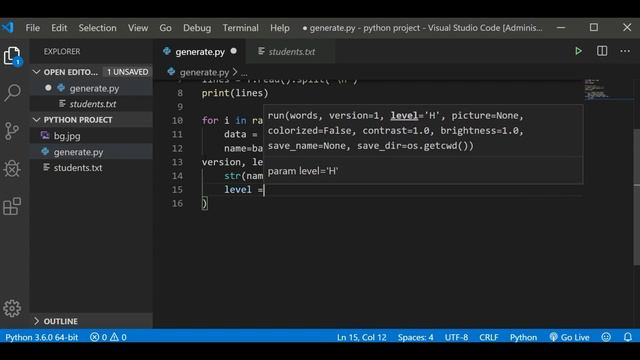Place cursor after 'level =' on line 15
640x360 pixels.
point(264,189)
